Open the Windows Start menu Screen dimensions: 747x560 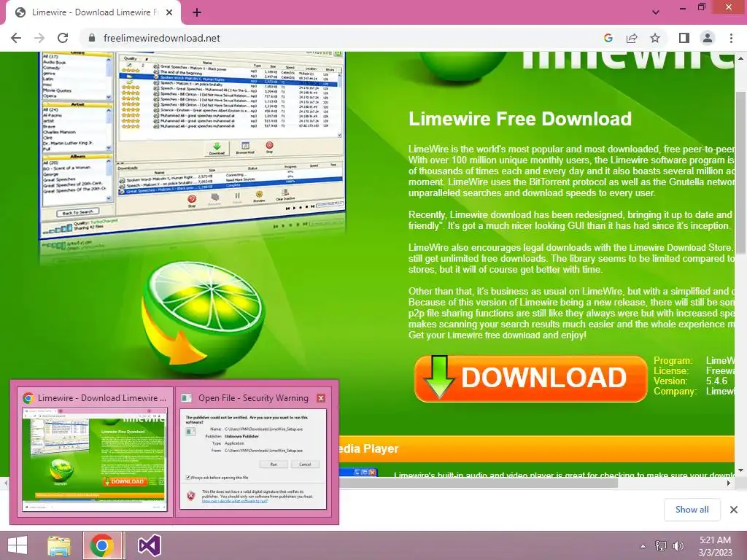coord(18,545)
